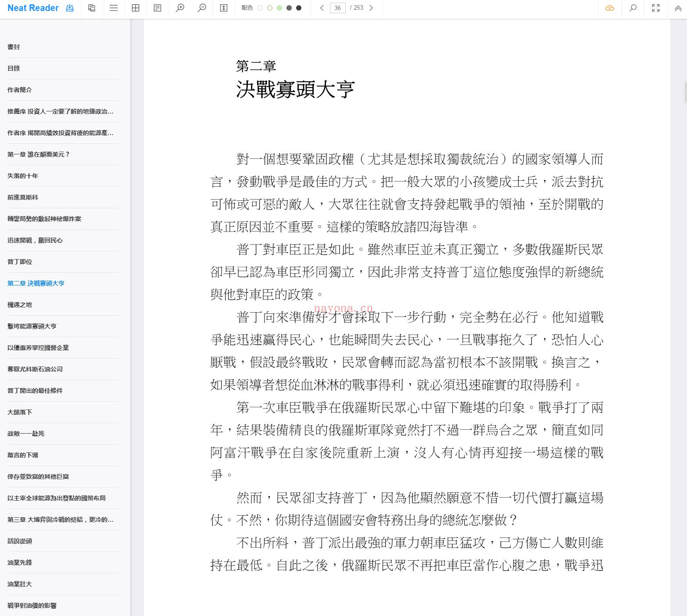This screenshot has height=616, width=687.
Task: Click the orange cloud sync icon
Action: click(x=610, y=8)
